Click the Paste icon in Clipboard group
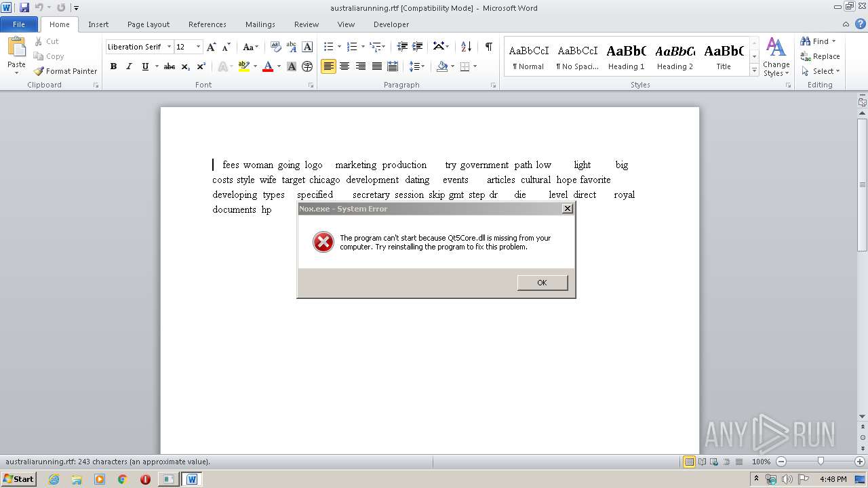 coord(16,47)
